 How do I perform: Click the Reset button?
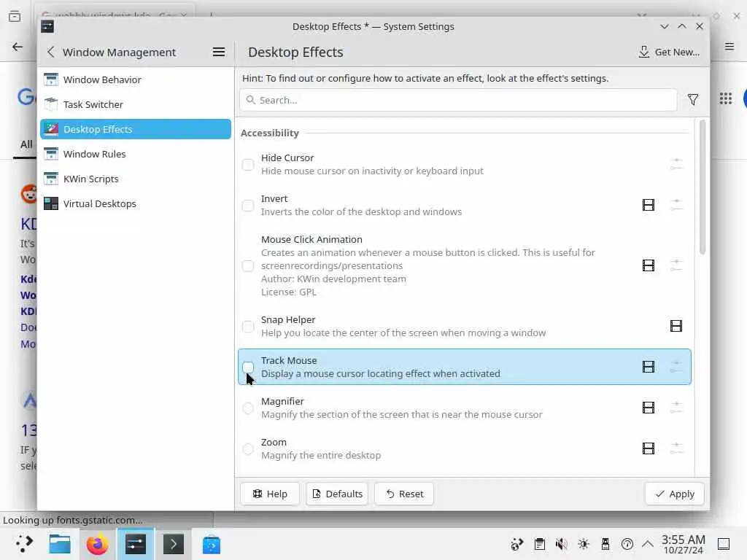404,494
